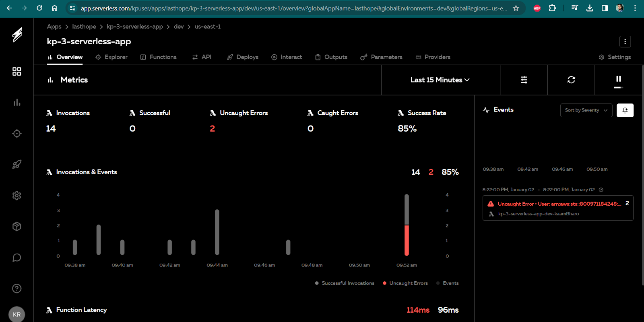Click the info icon beside event time range
Screen dimensions: 644x322
click(601, 190)
